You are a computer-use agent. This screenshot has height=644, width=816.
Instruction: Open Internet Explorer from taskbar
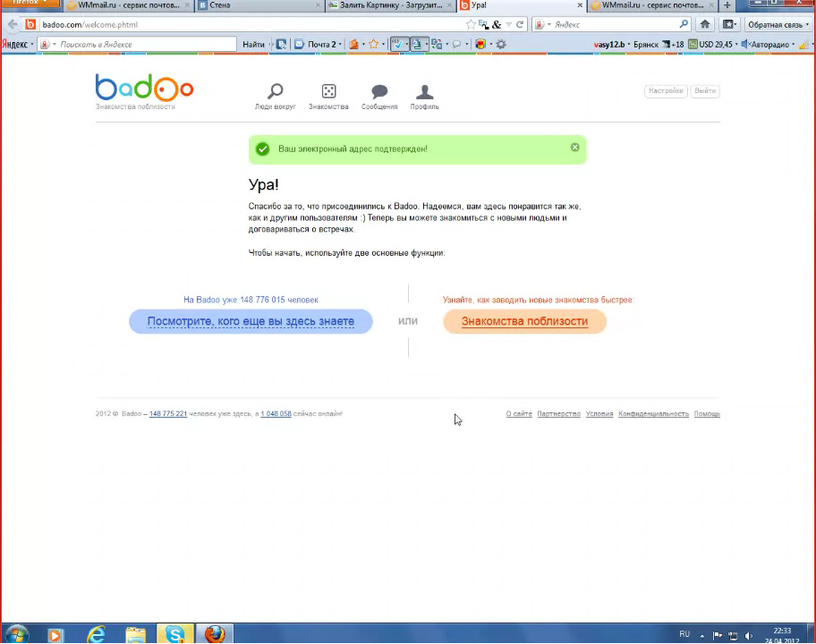[x=97, y=634]
